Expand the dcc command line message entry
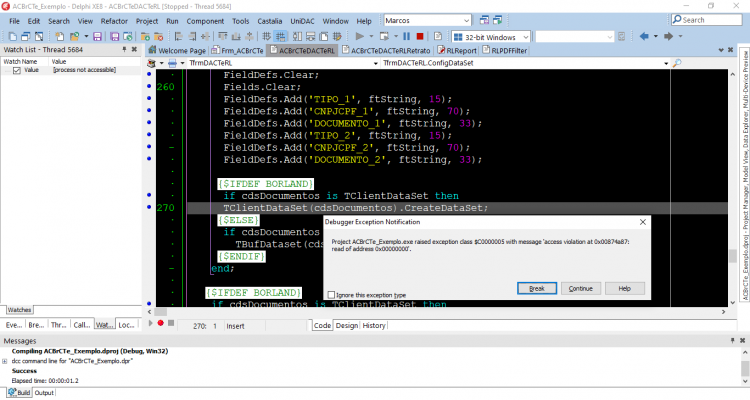 pos(5,361)
